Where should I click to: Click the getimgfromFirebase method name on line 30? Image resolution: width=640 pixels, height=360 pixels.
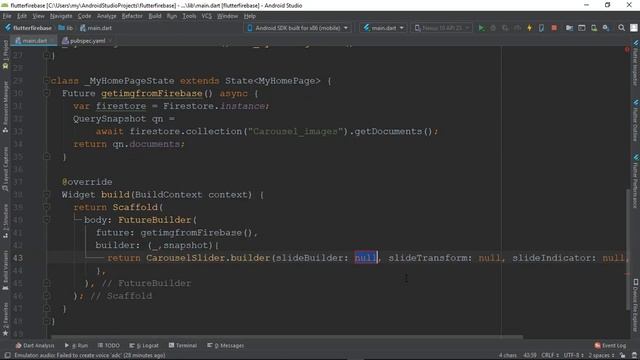click(151, 93)
